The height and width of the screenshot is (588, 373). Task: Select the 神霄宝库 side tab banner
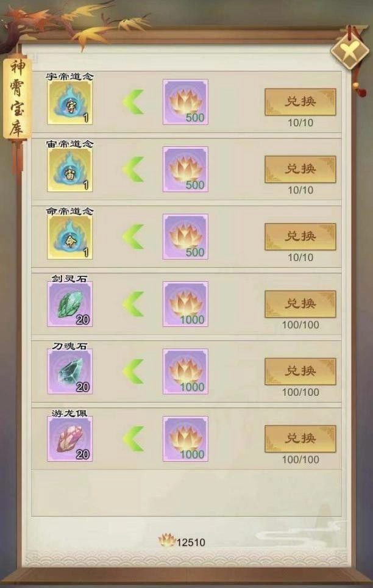click(17, 98)
